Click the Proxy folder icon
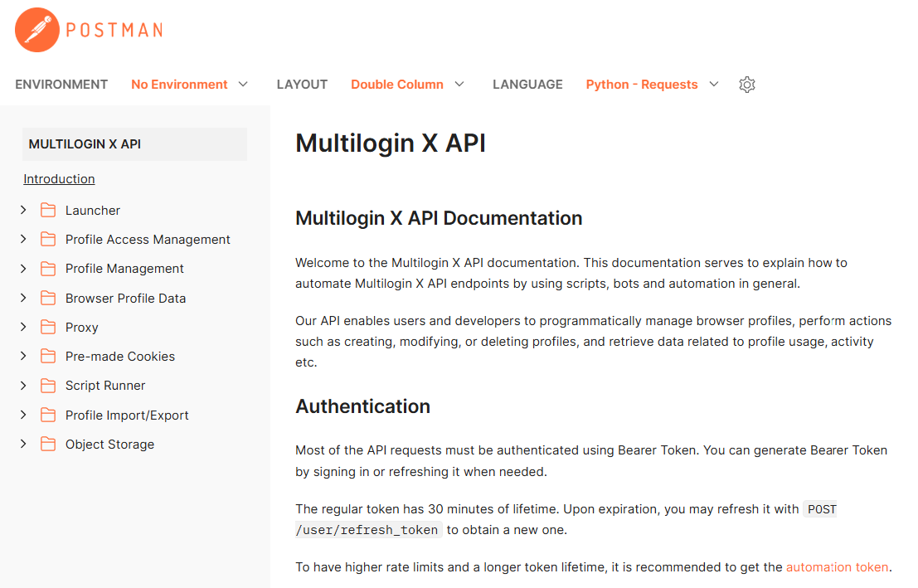Viewport: 918px width, 588px height. 48,327
